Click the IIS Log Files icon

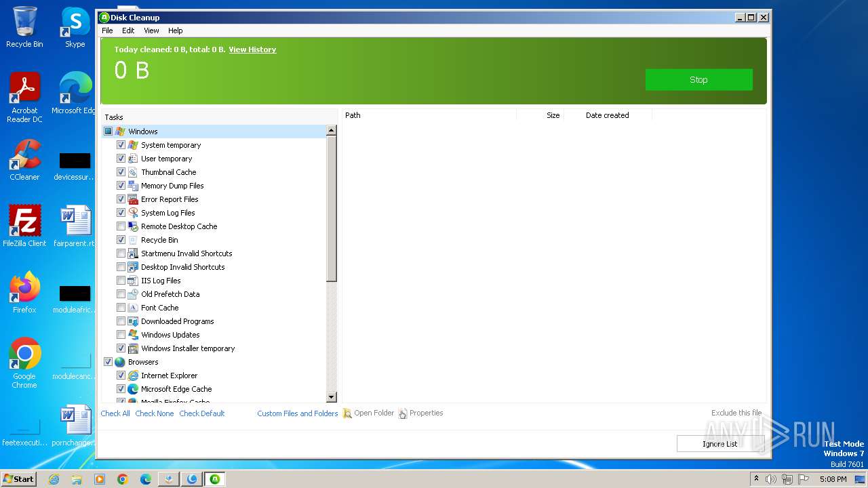(133, 281)
